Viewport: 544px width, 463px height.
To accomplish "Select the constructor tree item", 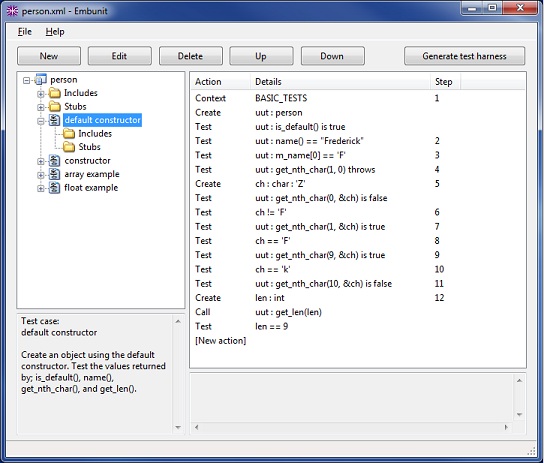I will [87, 161].
